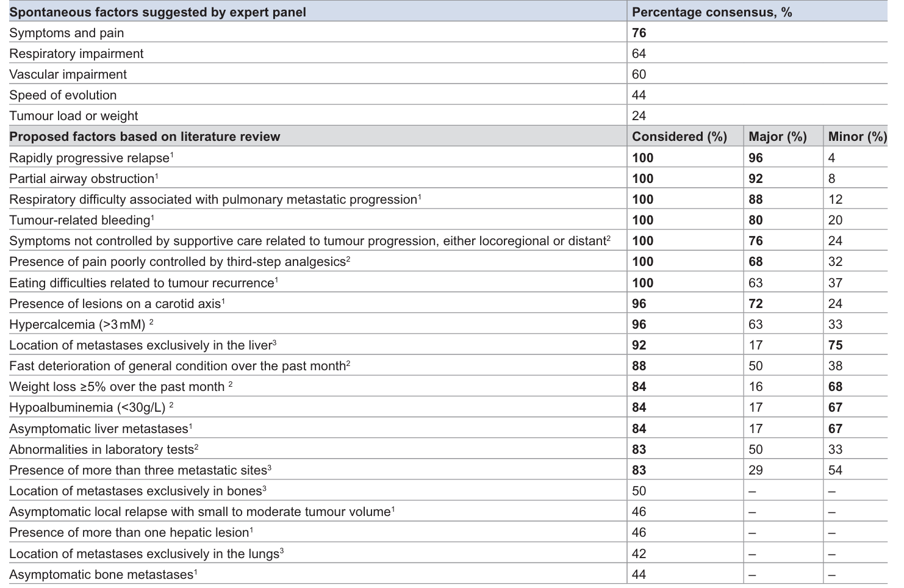904x588 pixels.
Task: Click the 'Proposed factors based on literature review' heading
Action: pyautogui.click(x=145, y=137)
